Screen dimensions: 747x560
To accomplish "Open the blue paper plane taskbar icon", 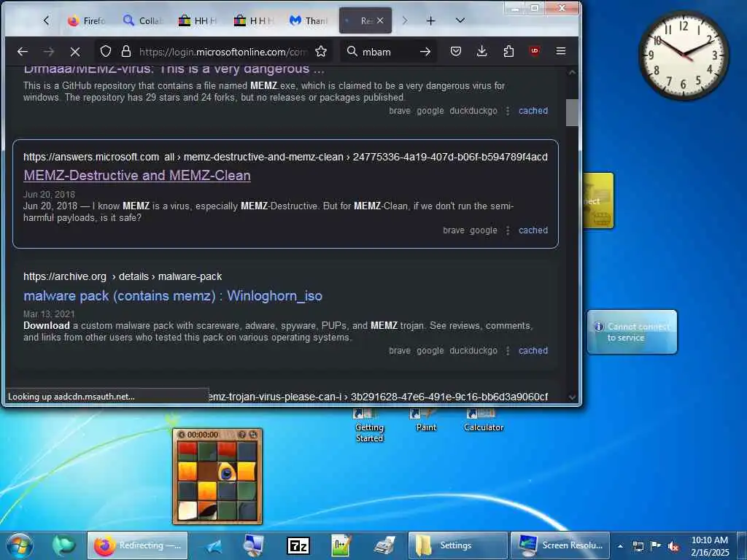I will point(214,546).
